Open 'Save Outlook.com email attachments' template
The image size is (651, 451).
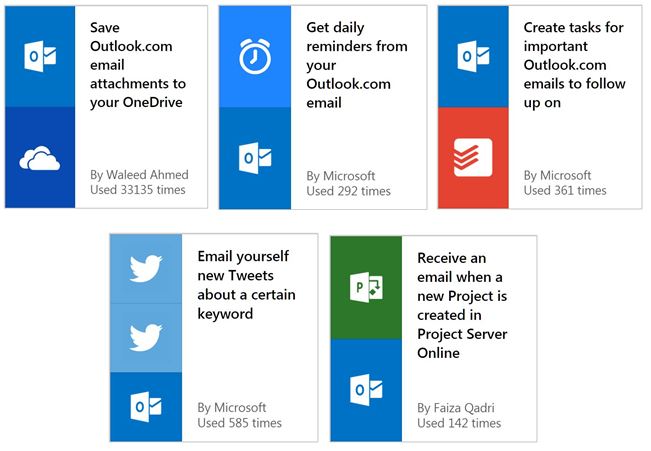[138, 65]
